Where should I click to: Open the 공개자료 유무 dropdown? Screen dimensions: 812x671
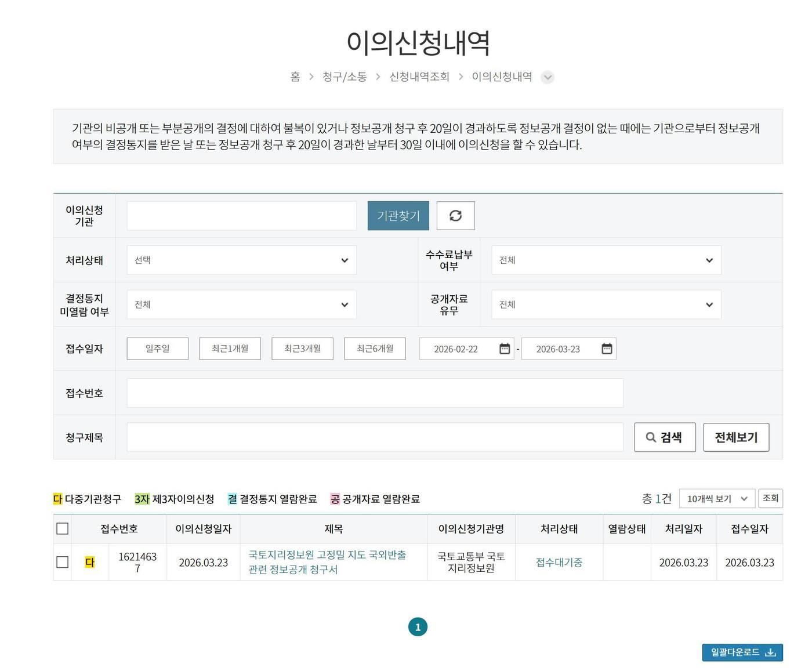coord(605,304)
